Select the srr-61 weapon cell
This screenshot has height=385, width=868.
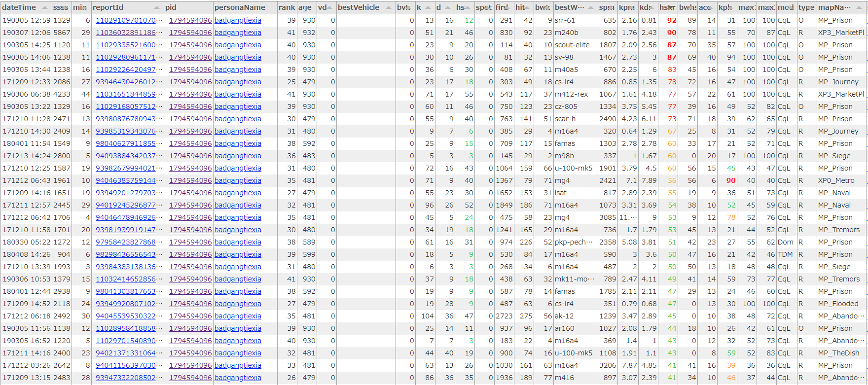(576, 20)
